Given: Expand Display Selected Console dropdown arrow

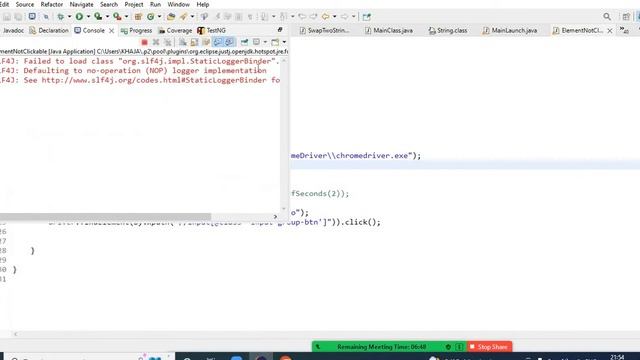Looking at the screenshot, I should tap(265, 42).
